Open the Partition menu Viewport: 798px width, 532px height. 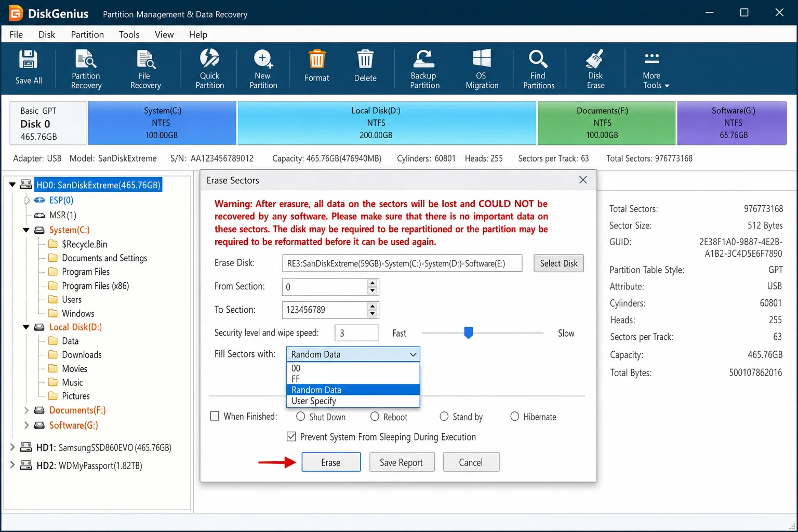87,34
